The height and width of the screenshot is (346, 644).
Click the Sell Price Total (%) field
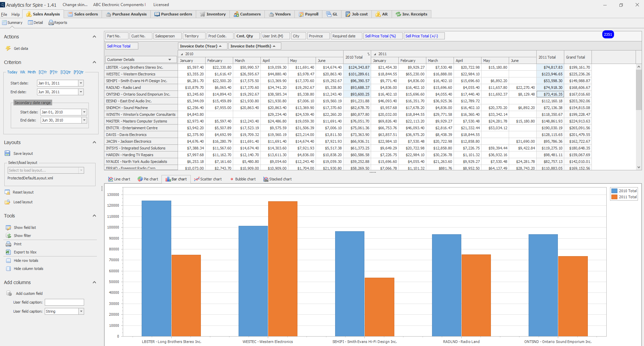pyautogui.click(x=383, y=36)
